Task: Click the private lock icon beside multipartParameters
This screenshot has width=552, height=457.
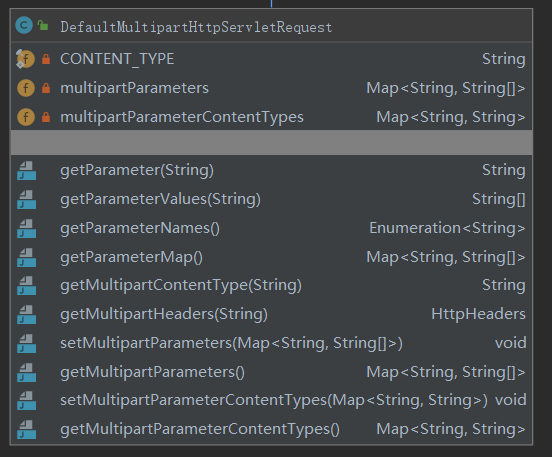Action: pyautogui.click(x=46, y=88)
